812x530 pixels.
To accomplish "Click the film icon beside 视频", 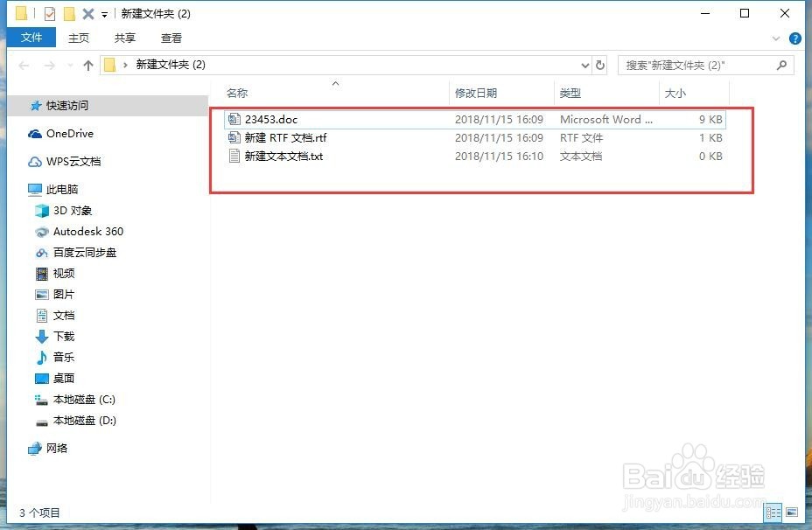I will [41, 274].
